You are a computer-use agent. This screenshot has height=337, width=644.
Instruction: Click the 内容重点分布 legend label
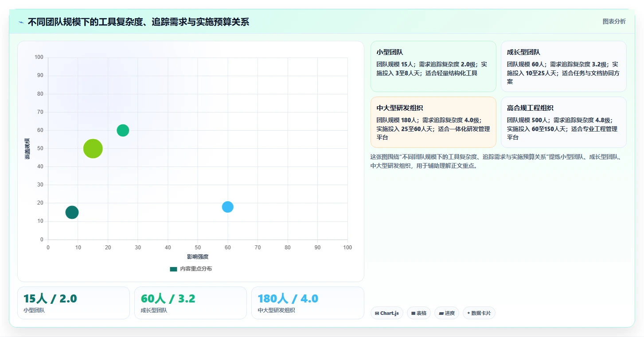tap(196, 269)
